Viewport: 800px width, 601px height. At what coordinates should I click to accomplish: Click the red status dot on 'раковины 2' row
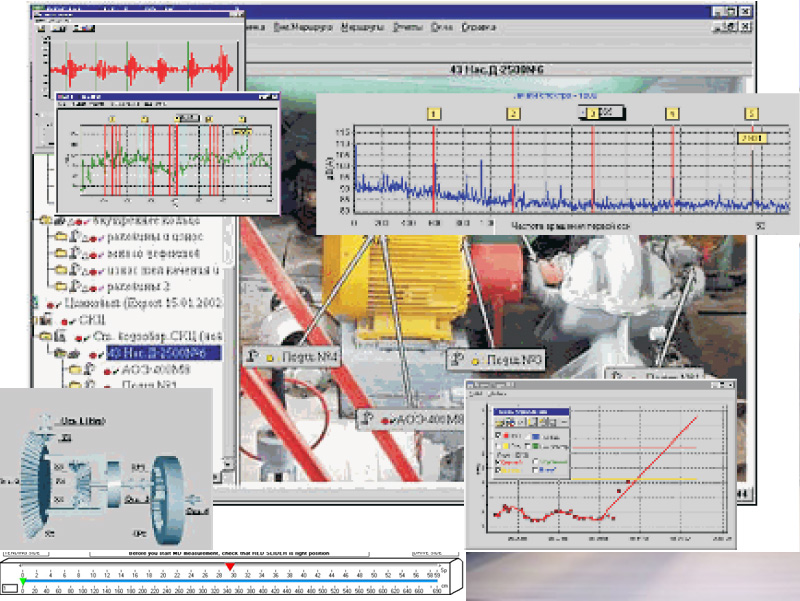(x=93, y=288)
